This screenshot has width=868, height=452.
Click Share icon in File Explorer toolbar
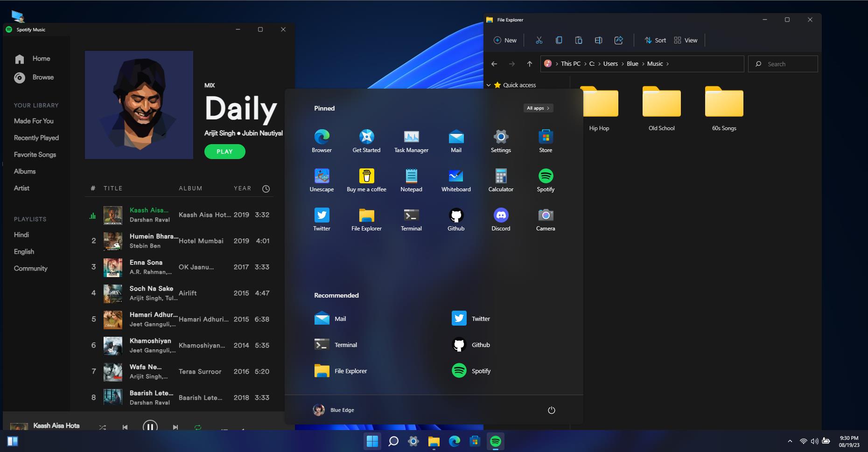coord(618,40)
